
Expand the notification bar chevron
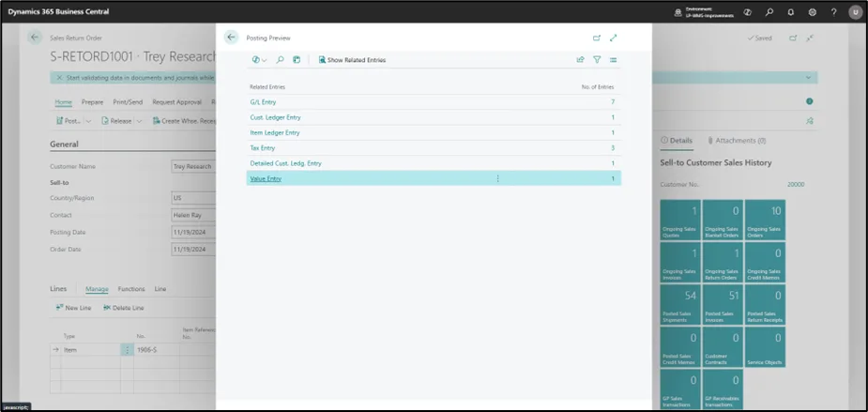809,78
